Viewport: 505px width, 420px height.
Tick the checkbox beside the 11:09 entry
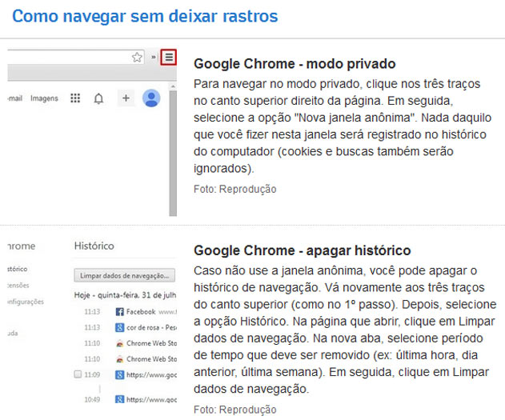(x=78, y=374)
